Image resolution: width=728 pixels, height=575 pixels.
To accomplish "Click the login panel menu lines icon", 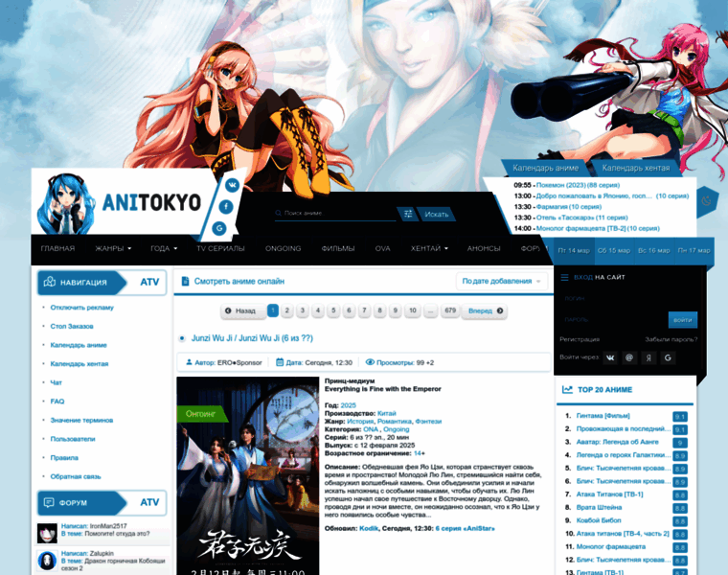I will [x=564, y=277].
